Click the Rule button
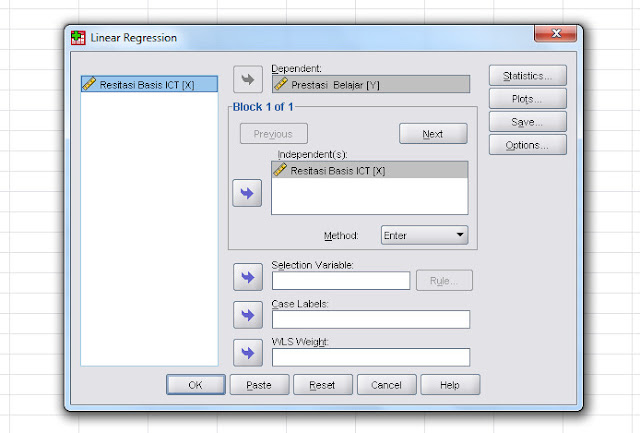Image resolution: width=640 pixels, height=433 pixels. pyautogui.click(x=444, y=280)
